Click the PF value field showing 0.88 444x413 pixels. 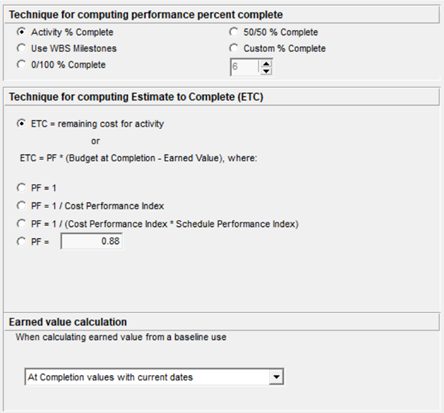(x=92, y=241)
